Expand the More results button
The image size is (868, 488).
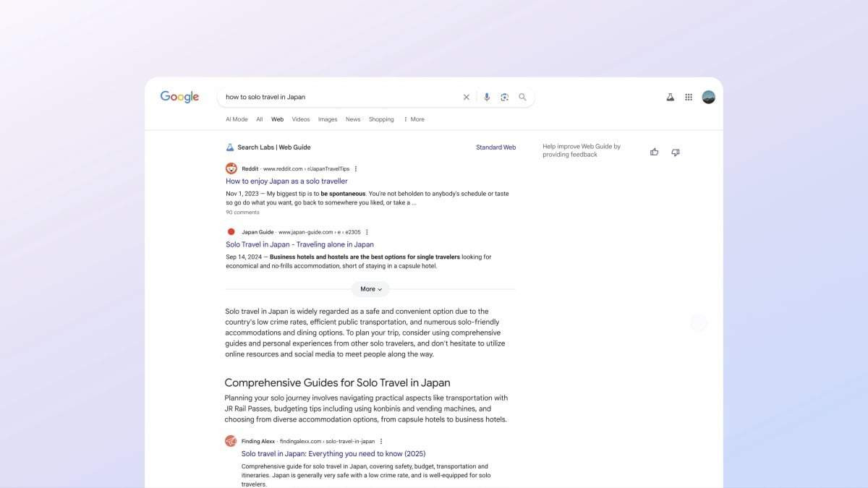tap(370, 289)
